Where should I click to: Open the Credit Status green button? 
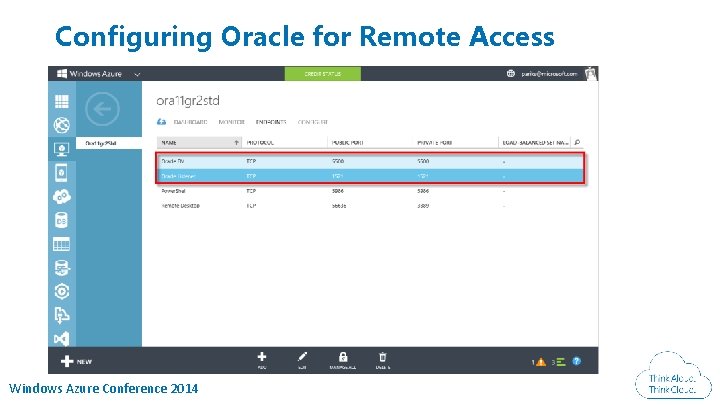[323, 73]
